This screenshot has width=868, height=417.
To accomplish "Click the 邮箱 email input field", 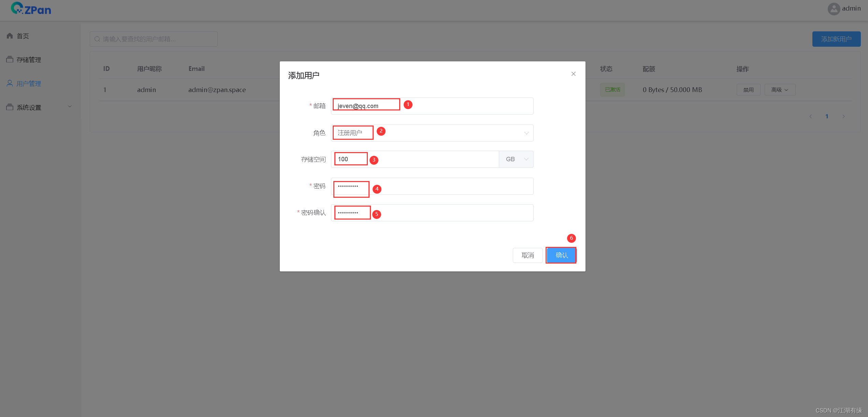I will 432,106.
